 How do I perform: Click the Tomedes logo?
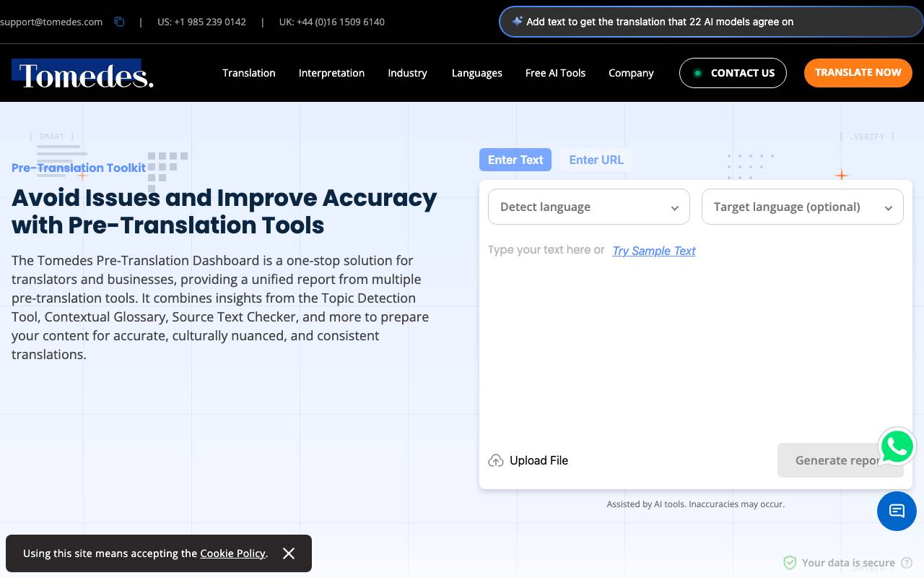coord(83,74)
